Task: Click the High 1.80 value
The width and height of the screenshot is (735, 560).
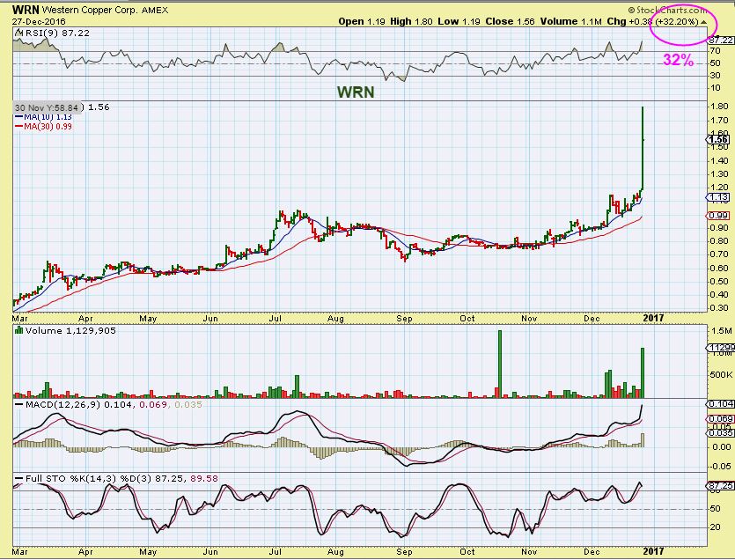Action: tap(411, 22)
